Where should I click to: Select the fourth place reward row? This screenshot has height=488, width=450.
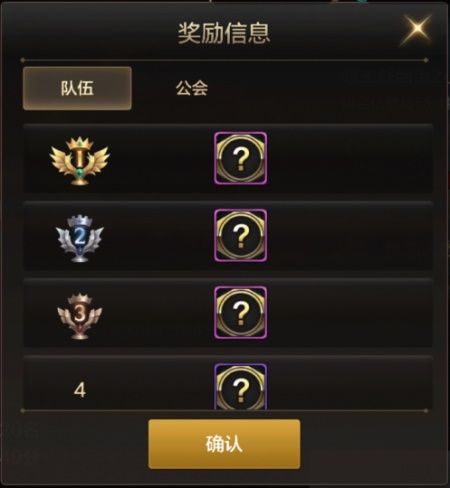[228, 383]
